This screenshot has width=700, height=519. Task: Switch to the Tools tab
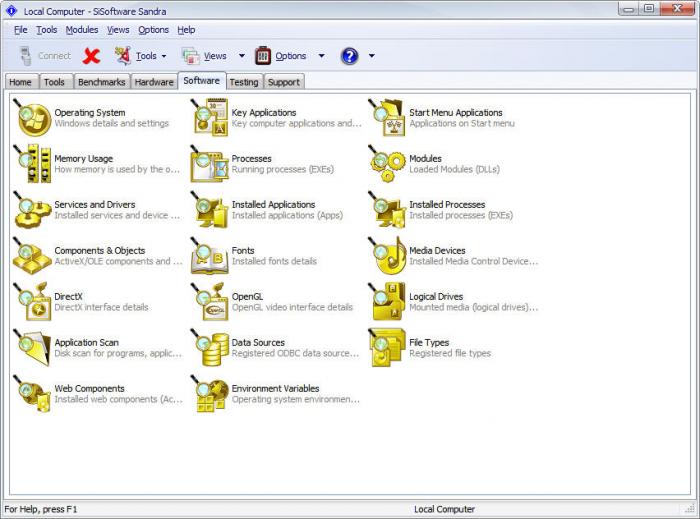[x=54, y=82]
